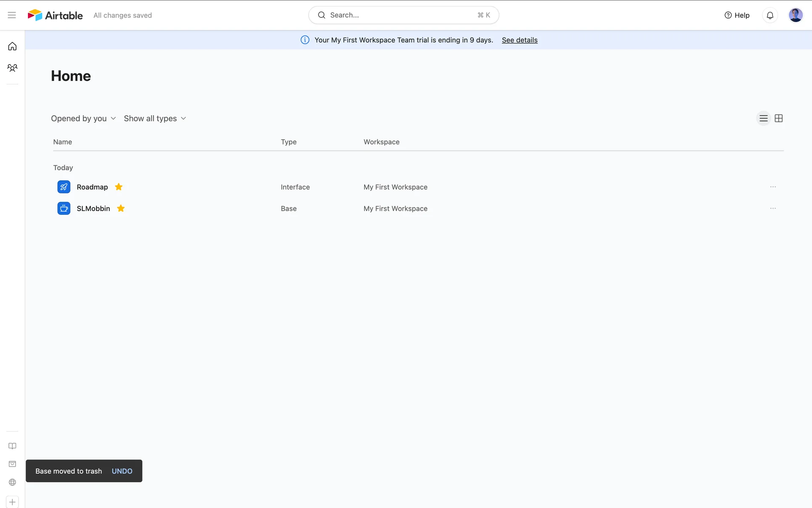Click the globe import icon in sidebar

[12, 482]
